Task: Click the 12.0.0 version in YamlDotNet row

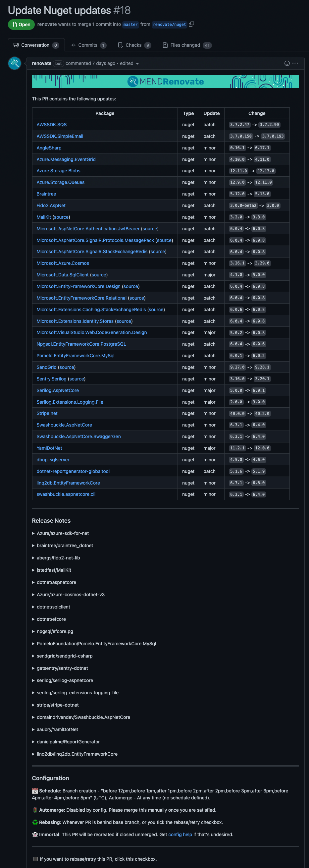Action: (262, 448)
